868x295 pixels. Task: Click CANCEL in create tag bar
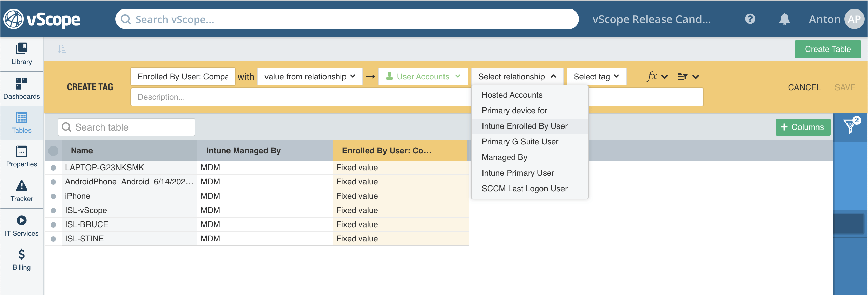coord(804,87)
